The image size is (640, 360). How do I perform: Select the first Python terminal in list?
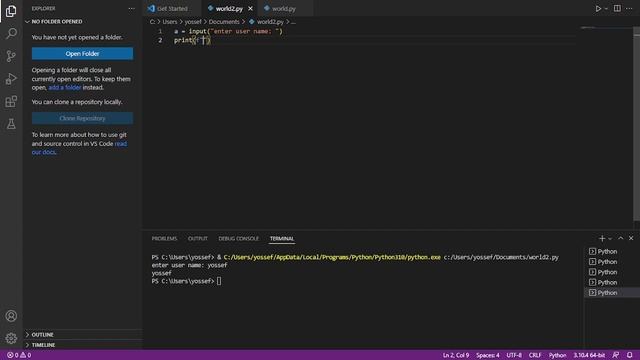611,251
